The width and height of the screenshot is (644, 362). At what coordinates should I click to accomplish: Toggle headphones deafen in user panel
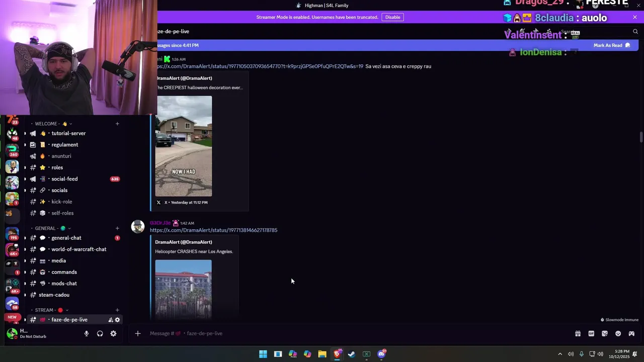click(x=100, y=333)
